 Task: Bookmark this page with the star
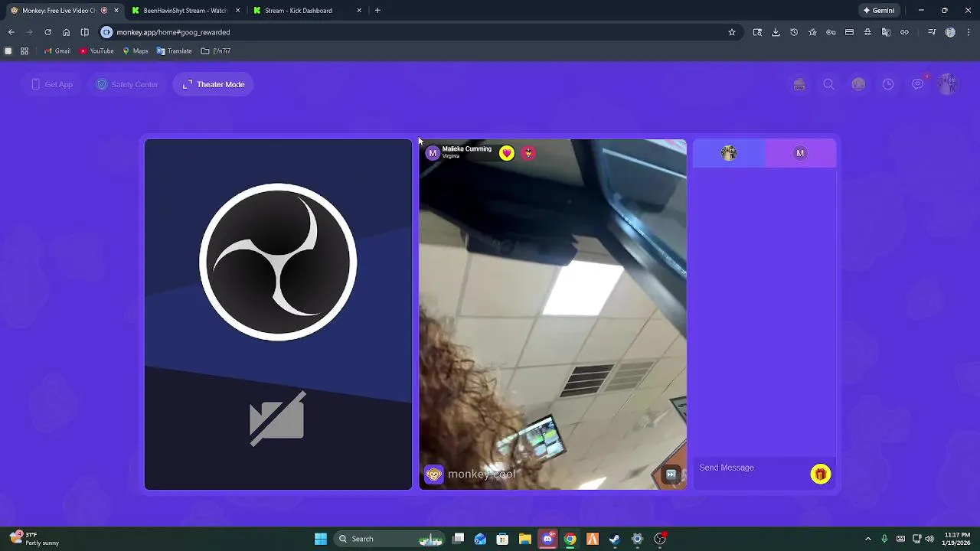pyautogui.click(x=732, y=32)
